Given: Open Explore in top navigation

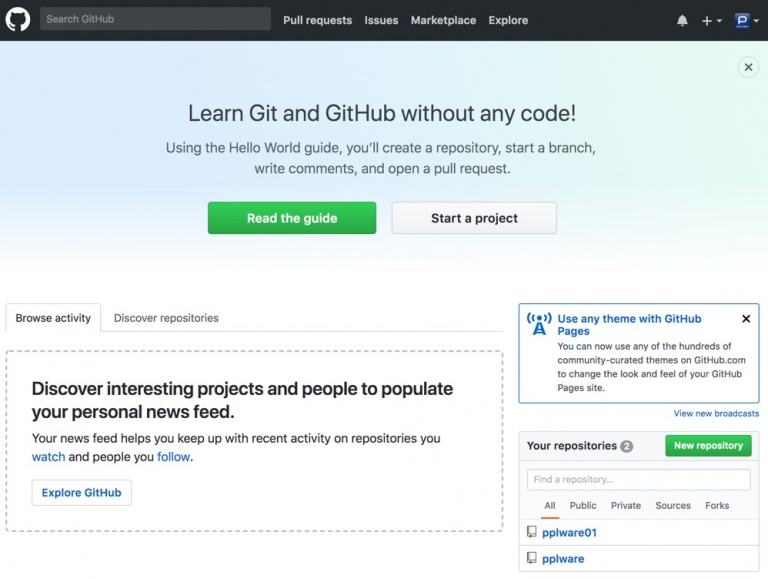Looking at the screenshot, I should pyautogui.click(x=508, y=21).
